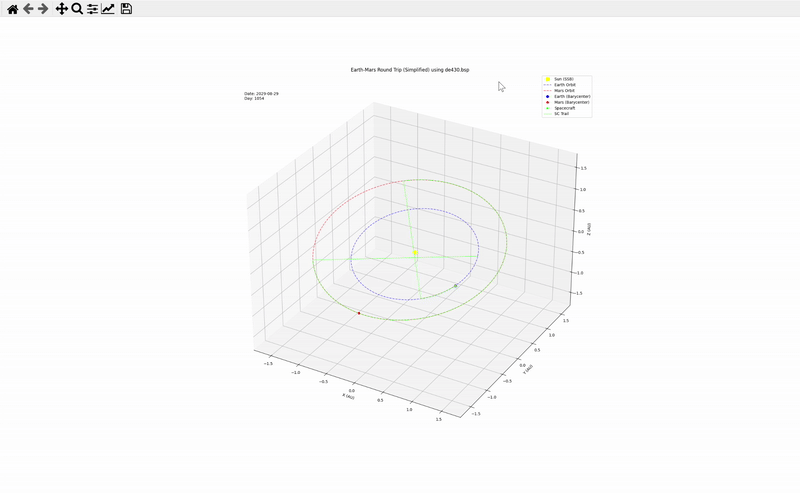Open Edit axis and curve parameters

click(x=108, y=9)
